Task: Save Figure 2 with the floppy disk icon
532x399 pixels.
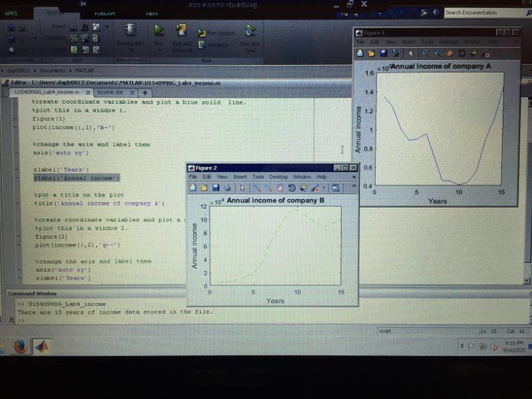Action: tap(215, 188)
